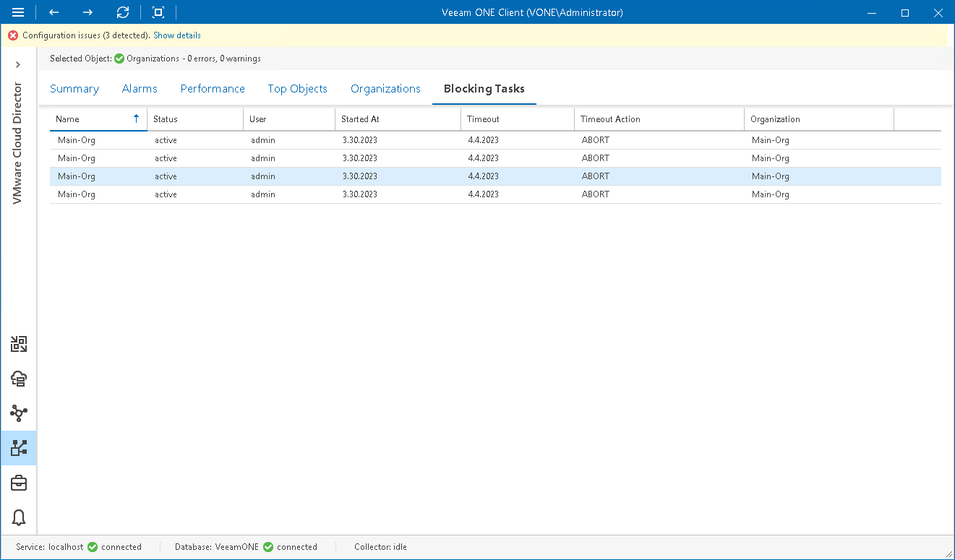Image resolution: width=955 pixels, height=560 pixels.
Task: Click the back navigation arrow
Action: (53, 12)
